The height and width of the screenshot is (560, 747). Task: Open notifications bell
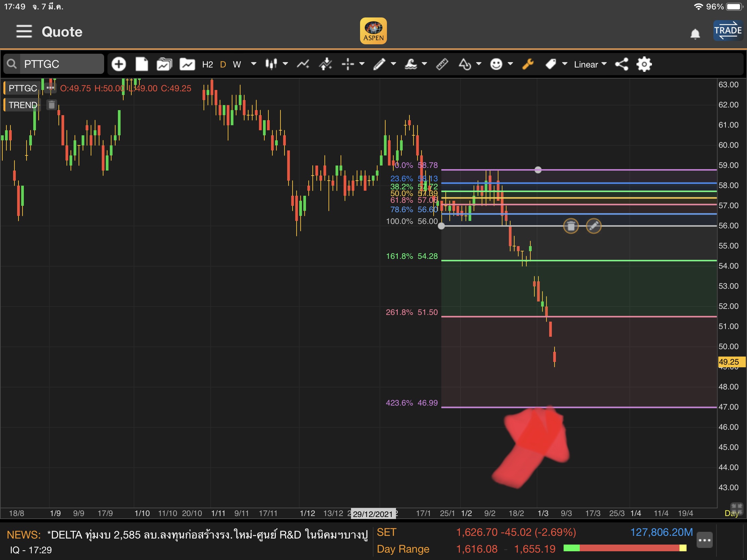[x=695, y=34]
